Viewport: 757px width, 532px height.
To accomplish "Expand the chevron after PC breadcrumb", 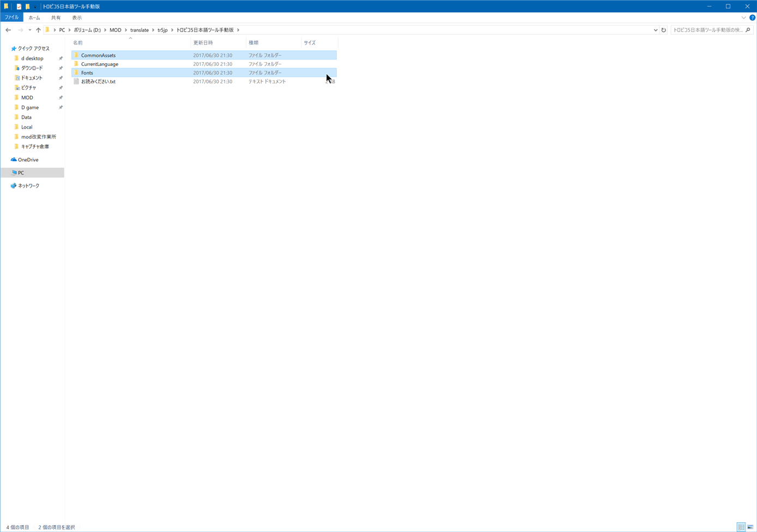I will pyautogui.click(x=69, y=30).
